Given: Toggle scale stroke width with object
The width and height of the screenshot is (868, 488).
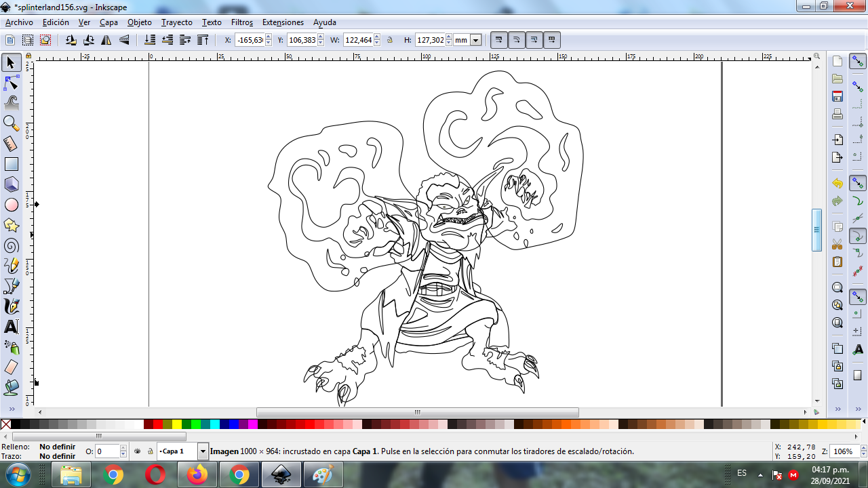Looking at the screenshot, I should (x=499, y=40).
